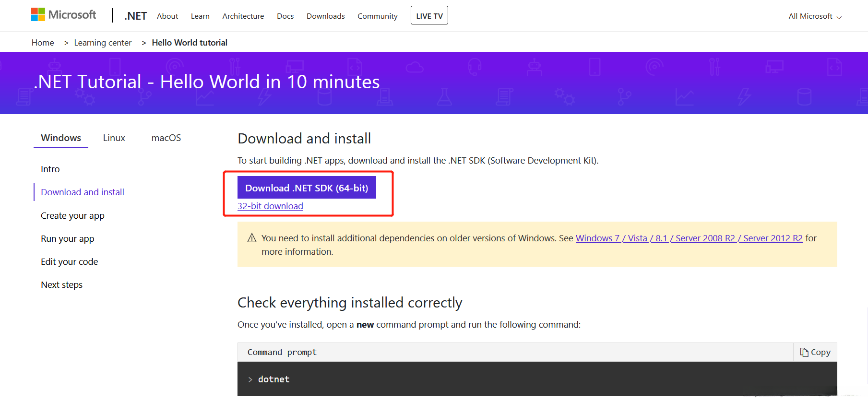Go to Downloads in navigation bar
The height and width of the screenshot is (402, 868).
(325, 16)
